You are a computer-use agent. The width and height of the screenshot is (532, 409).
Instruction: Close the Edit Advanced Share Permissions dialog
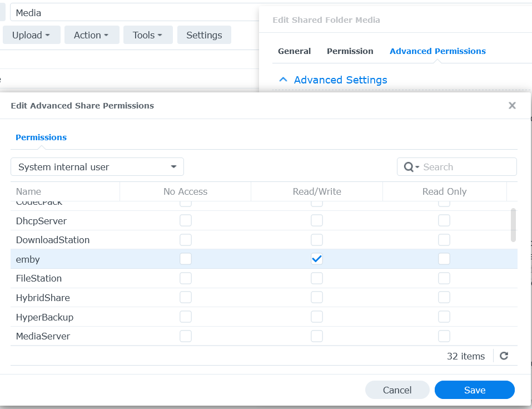(512, 106)
